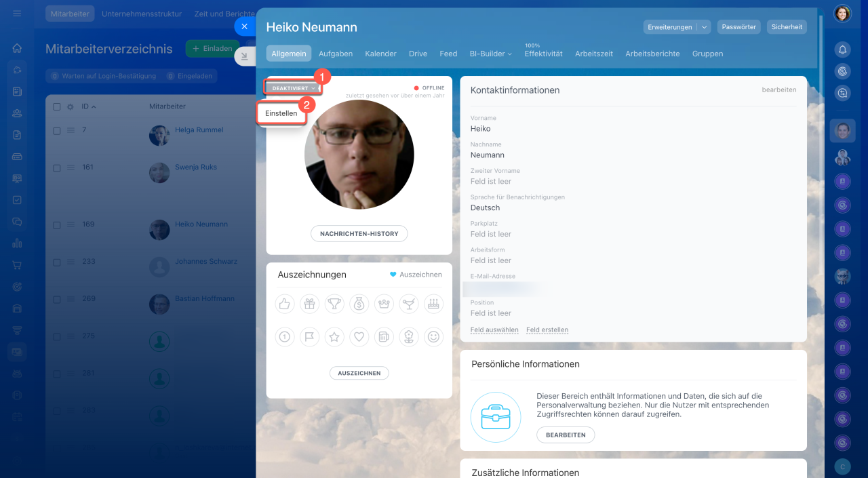Pick the cocktail glass award icon
This screenshot has width=868, height=478.
[409, 304]
